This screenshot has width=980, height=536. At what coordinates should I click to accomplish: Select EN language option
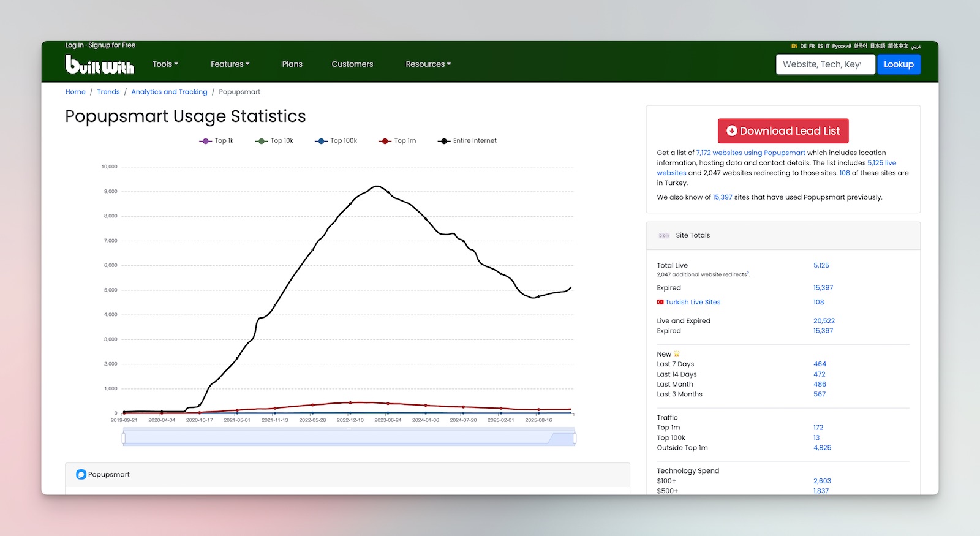(x=794, y=46)
